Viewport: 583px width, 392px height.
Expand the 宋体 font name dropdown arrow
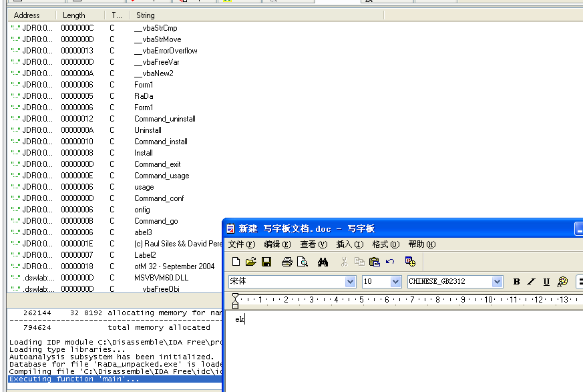[x=350, y=282]
